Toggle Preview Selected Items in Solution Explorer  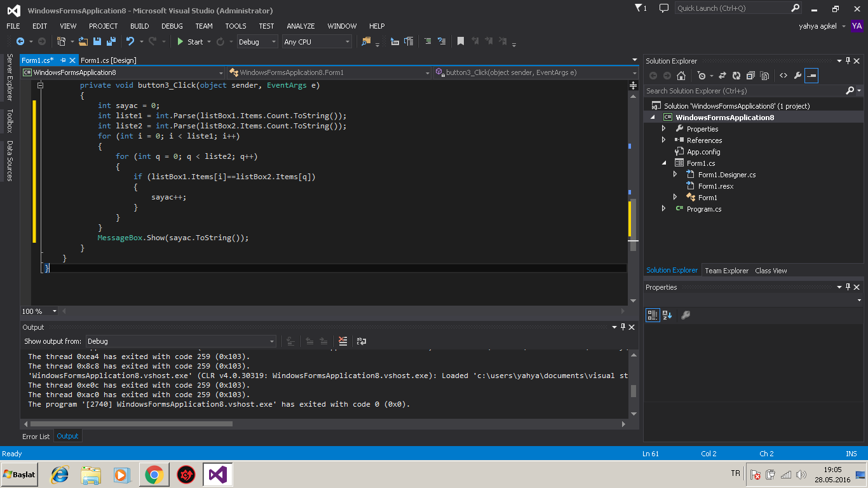(x=811, y=76)
